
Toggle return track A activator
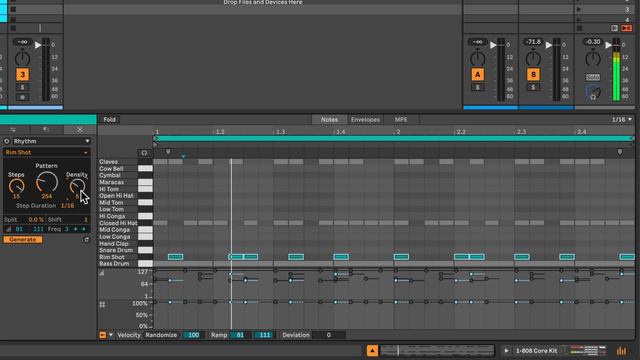(x=478, y=75)
